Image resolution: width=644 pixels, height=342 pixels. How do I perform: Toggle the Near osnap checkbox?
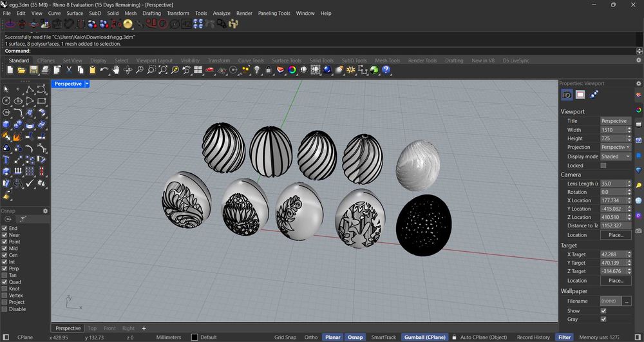coord(5,235)
